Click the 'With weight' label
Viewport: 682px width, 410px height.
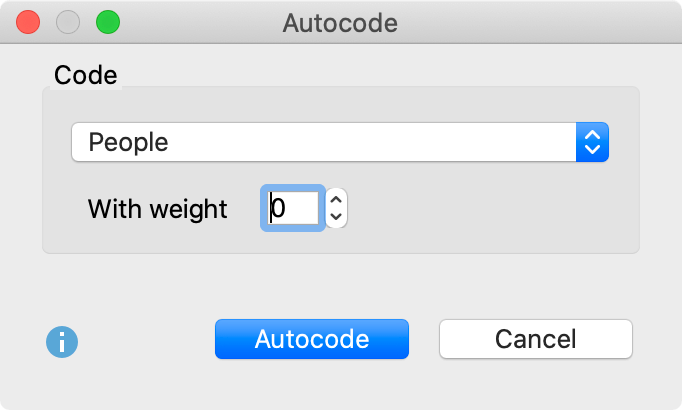[157, 209]
